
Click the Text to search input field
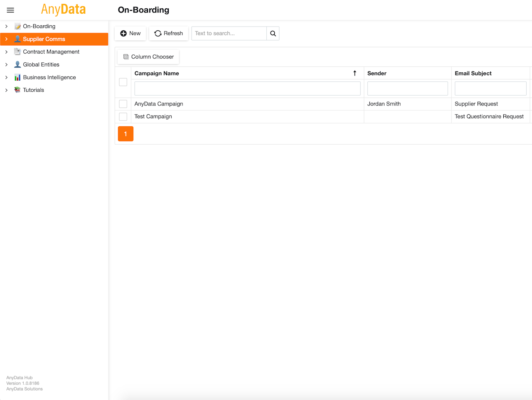[x=229, y=33]
